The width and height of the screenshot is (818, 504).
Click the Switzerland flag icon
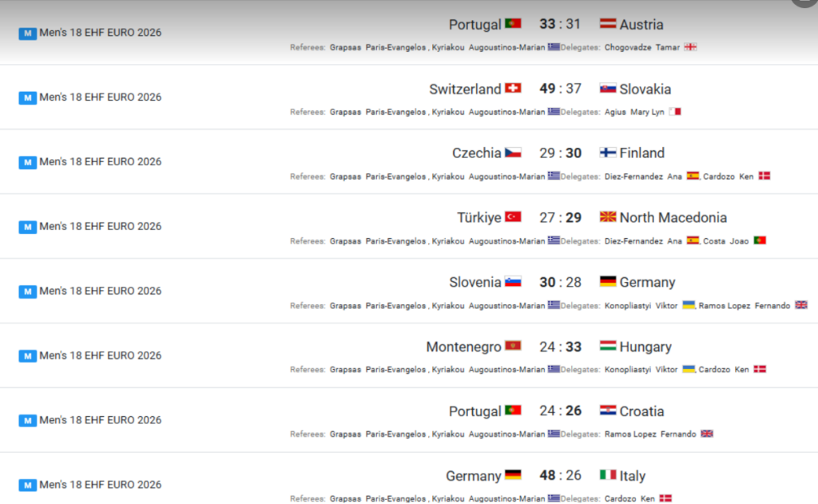tap(513, 88)
